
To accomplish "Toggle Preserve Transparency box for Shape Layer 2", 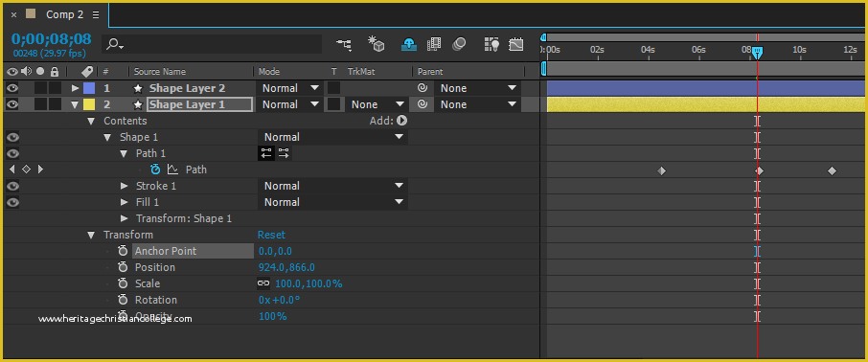I will tap(333, 88).
